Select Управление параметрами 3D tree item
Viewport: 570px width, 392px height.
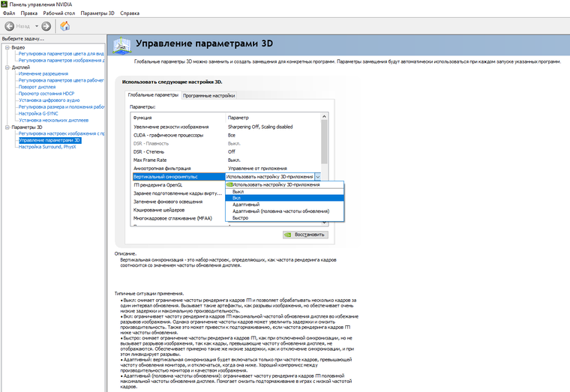49,140
